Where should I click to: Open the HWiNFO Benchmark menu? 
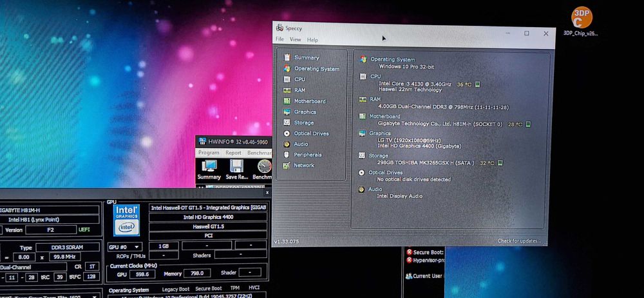click(259, 153)
